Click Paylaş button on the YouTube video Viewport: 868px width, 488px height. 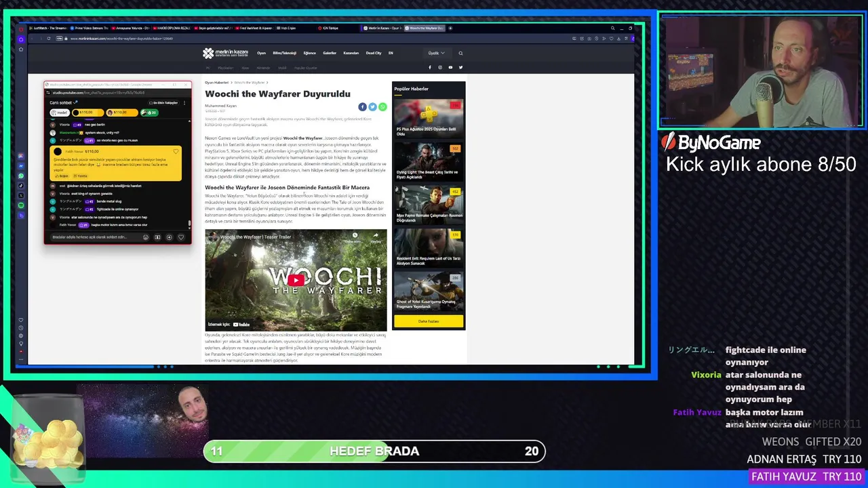pyautogui.click(x=375, y=237)
